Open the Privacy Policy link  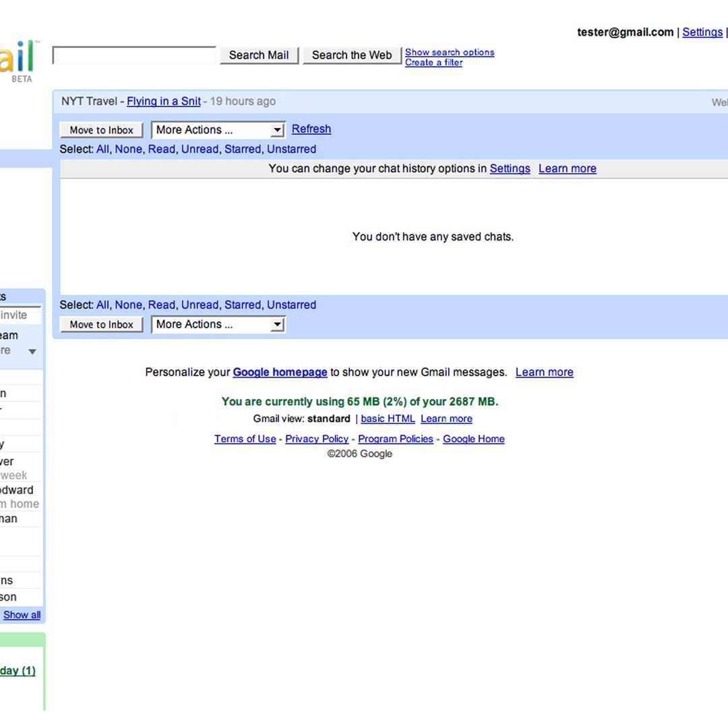[317, 439]
